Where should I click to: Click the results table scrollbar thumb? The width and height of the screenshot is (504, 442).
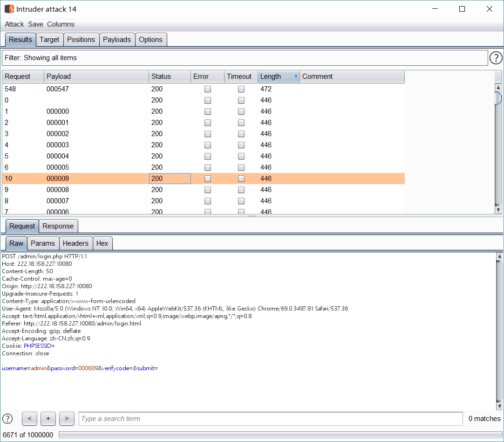(498, 98)
